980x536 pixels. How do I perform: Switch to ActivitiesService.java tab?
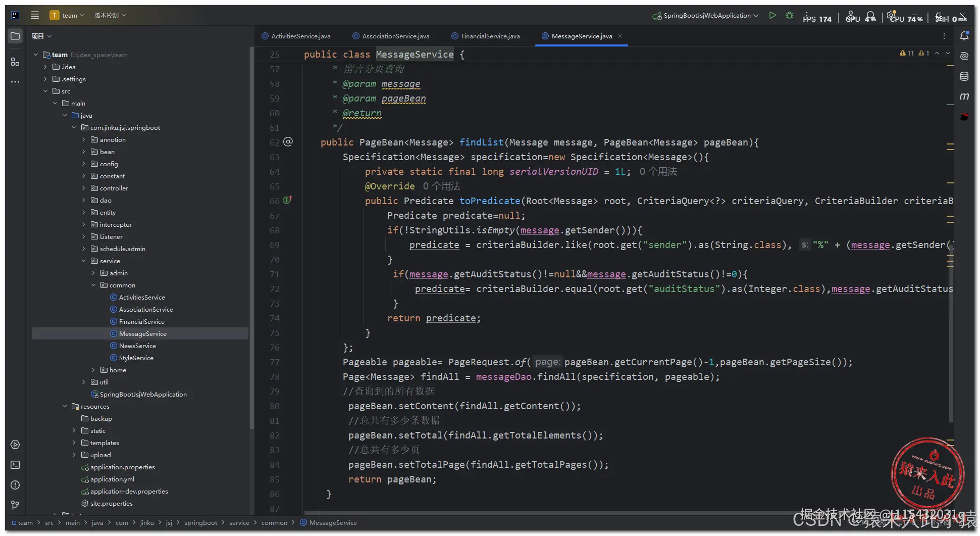pos(296,36)
